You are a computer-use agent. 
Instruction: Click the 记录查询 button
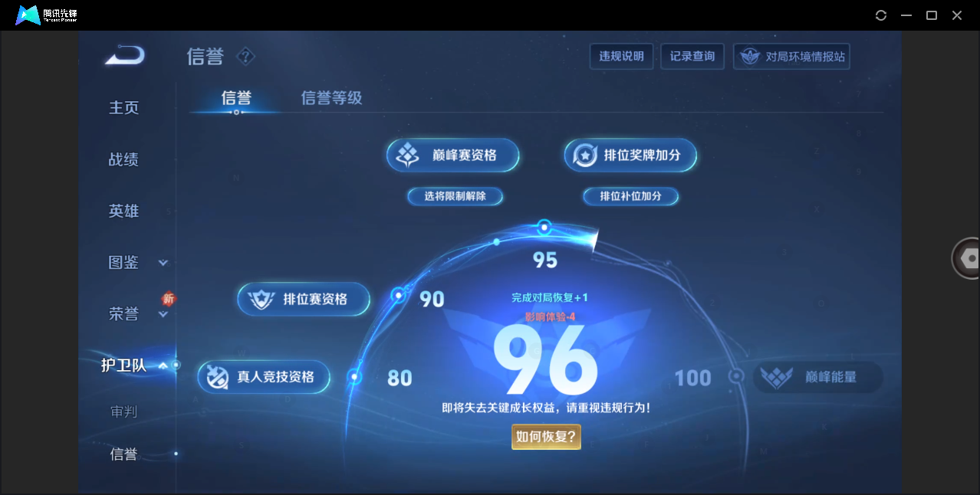pos(692,57)
